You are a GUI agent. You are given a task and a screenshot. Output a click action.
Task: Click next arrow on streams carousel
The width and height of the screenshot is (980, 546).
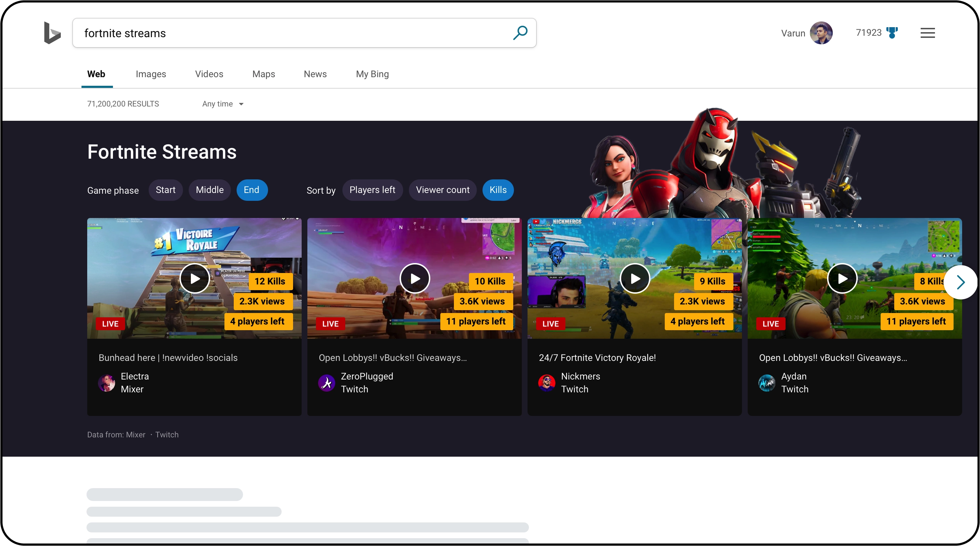click(x=961, y=282)
